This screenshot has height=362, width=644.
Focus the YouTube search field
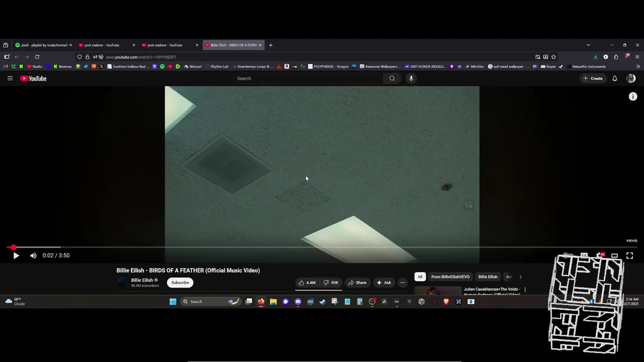[x=308, y=78]
